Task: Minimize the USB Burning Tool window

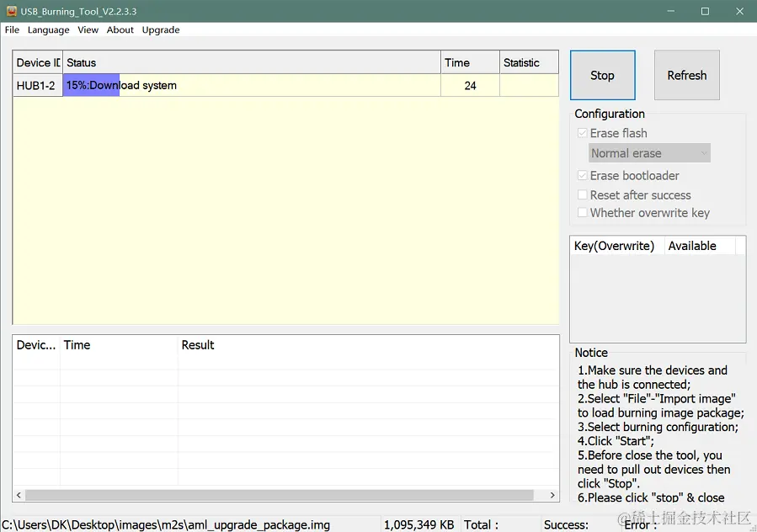Action: point(670,11)
